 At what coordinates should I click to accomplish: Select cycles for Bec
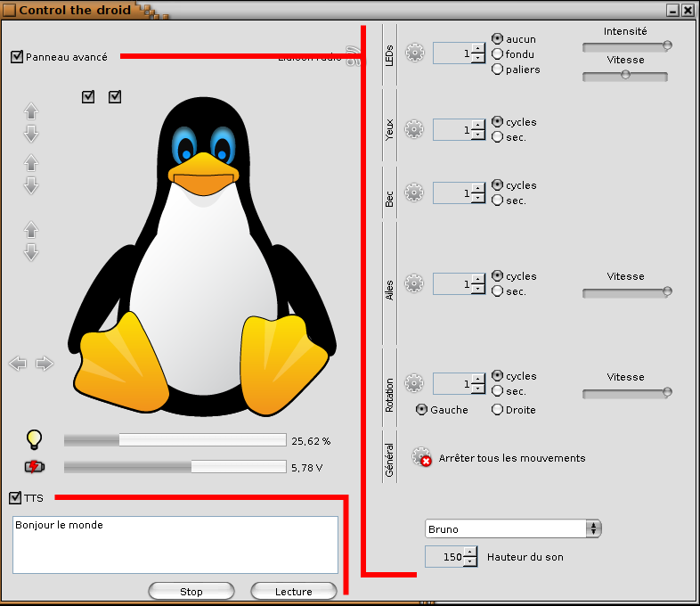497,184
